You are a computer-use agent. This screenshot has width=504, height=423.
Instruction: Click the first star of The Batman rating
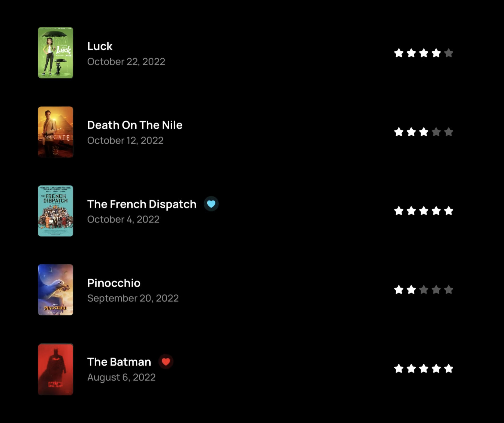[x=399, y=369]
